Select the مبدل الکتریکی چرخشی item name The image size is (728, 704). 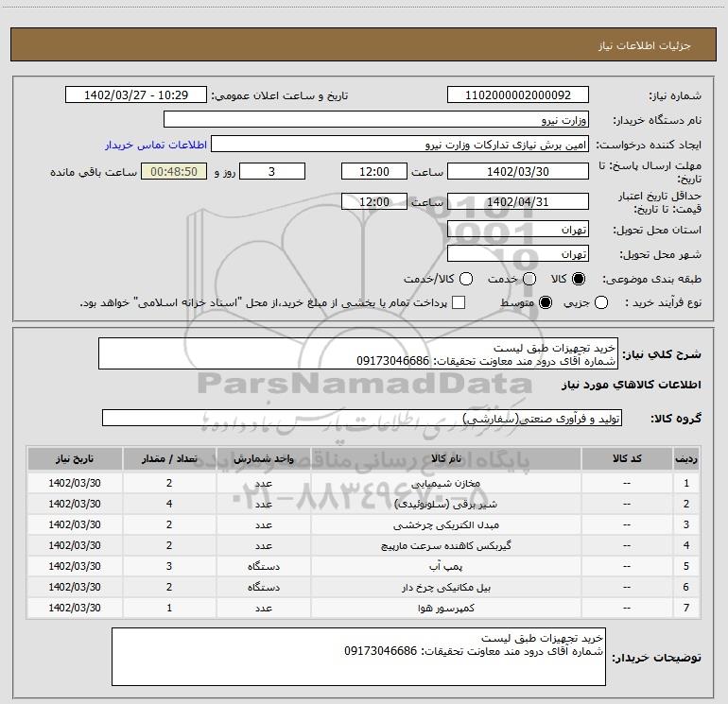pos(445,524)
